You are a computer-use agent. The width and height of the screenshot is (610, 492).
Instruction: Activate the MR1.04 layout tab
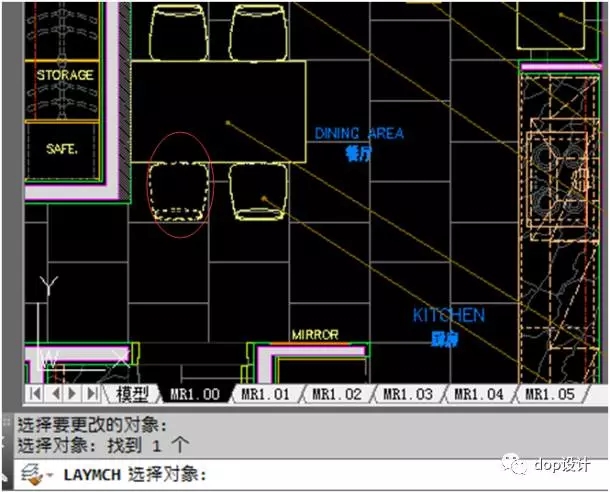(478, 394)
